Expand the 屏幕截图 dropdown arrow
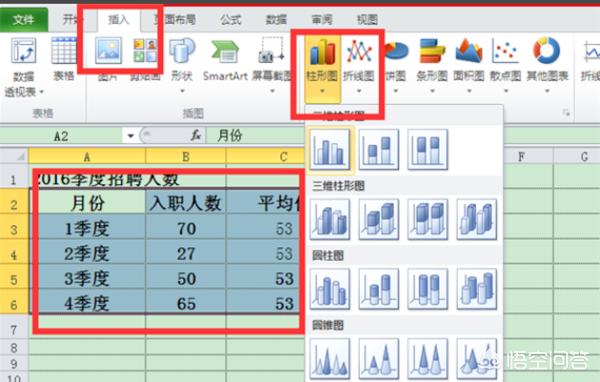The width and height of the screenshot is (600, 382). pos(272,91)
